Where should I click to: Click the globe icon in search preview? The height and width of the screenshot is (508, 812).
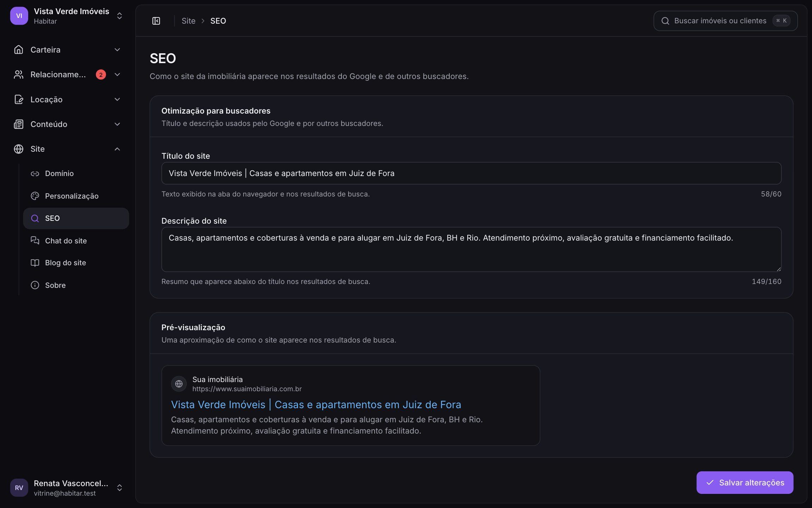click(179, 384)
